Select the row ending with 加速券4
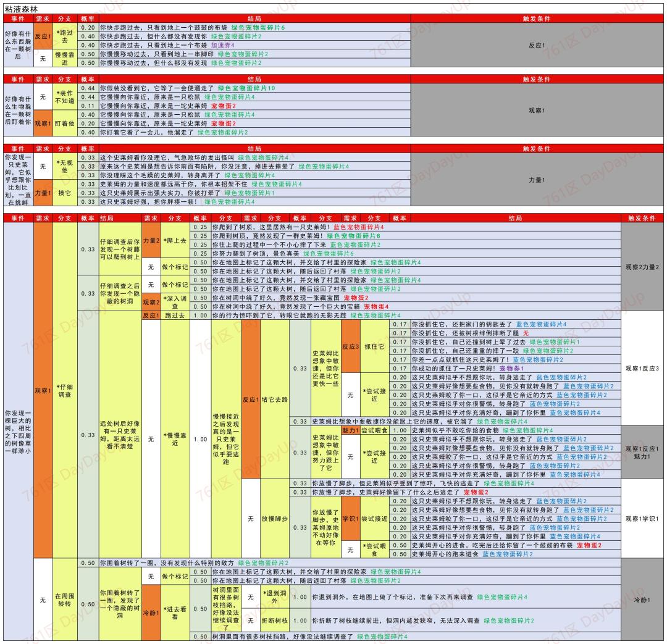 (254, 45)
